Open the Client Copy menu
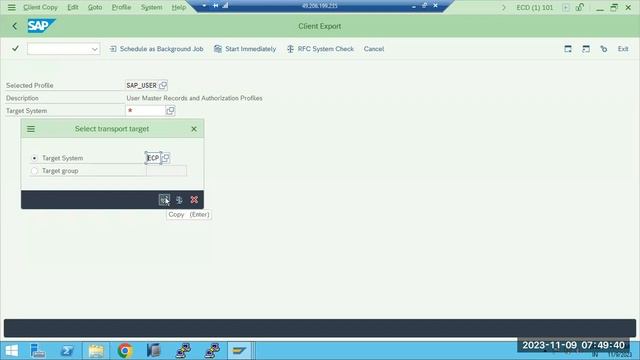Viewport: 640px width, 360px height. tap(40, 7)
